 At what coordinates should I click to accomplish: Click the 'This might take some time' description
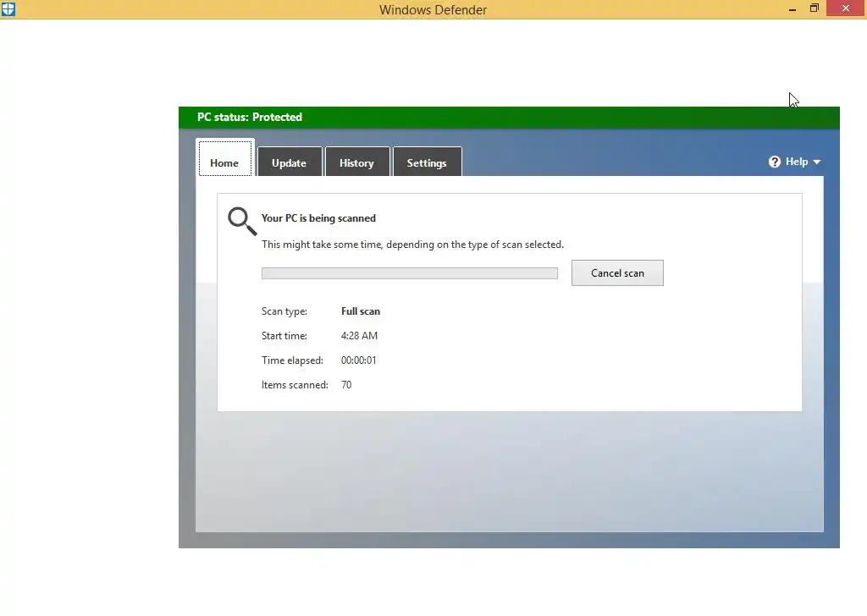click(412, 245)
